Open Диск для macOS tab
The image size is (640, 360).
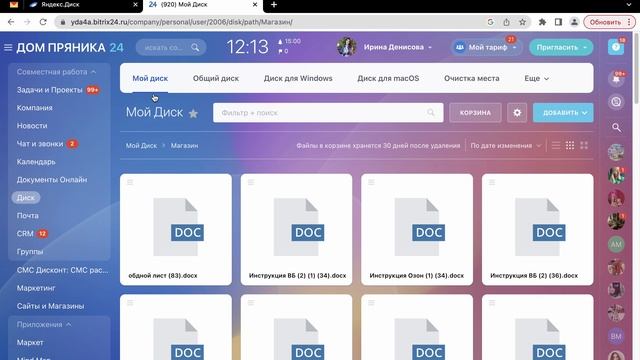388,78
